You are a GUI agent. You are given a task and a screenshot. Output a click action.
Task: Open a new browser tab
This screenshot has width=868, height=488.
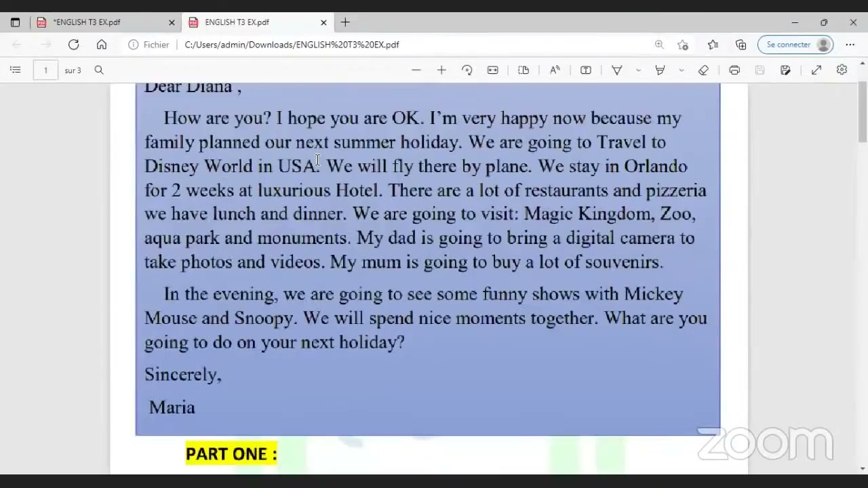tap(345, 22)
